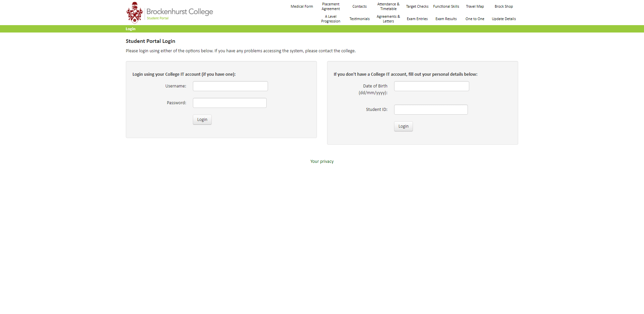644x314 pixels.
Task: Visit the Brock Shop link
Action: coord(504,7)
